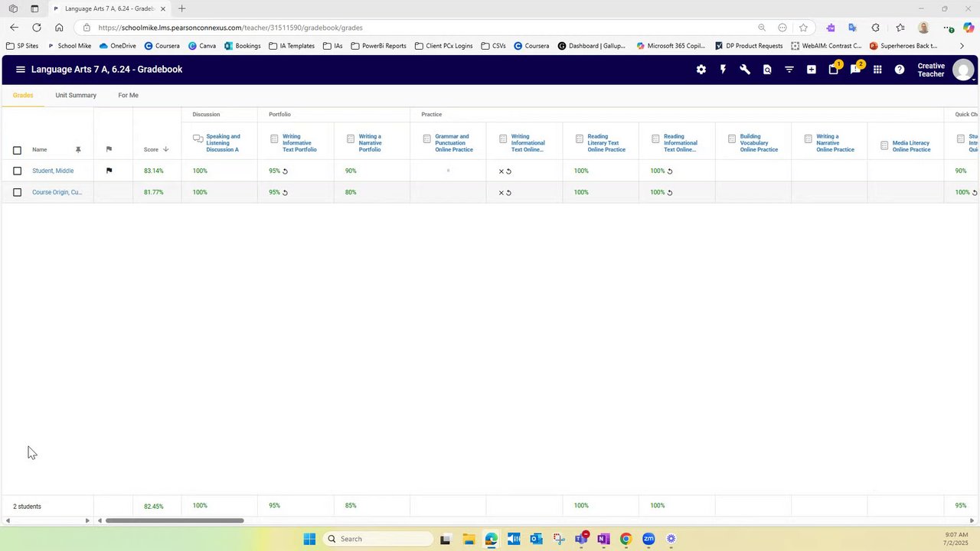Sort by Score column arrow
The image size is (980, 551).
165,149
